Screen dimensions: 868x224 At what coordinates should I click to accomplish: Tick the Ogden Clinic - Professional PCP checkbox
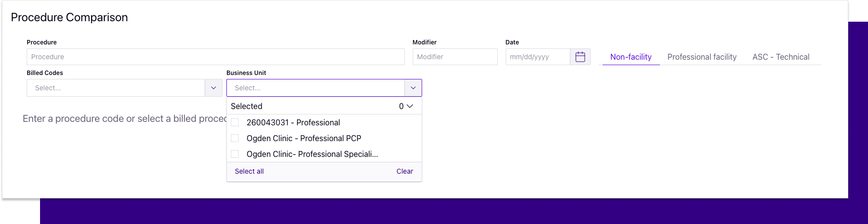coord(235,138)
